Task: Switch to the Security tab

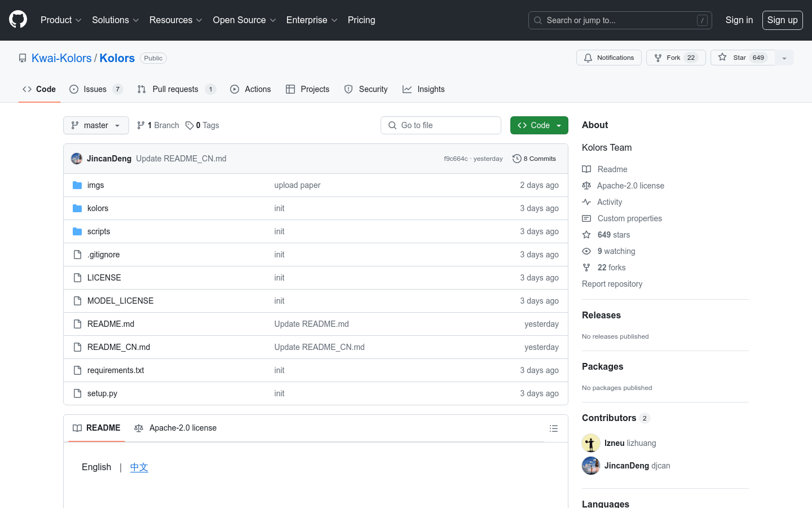Action: click(366, 89)
